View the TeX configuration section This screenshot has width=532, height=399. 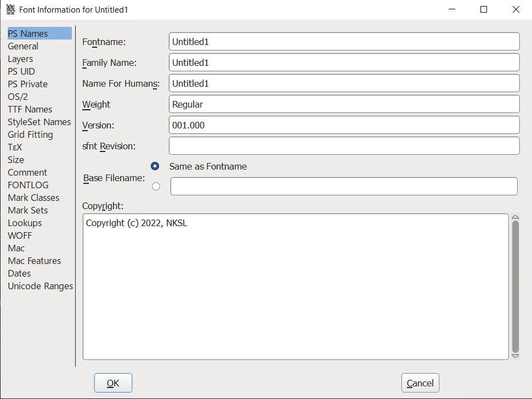15,147
